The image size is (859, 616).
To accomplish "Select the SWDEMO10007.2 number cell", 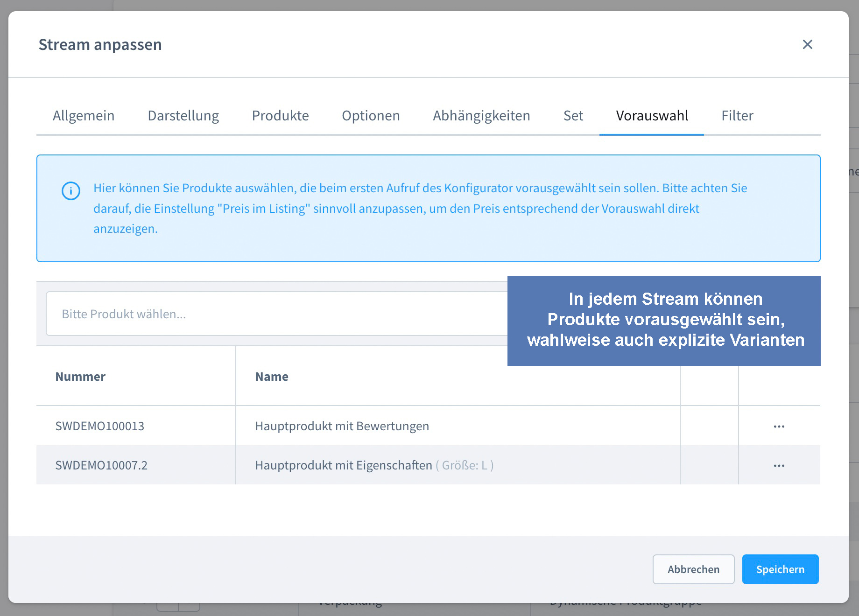I will (136, 465).
